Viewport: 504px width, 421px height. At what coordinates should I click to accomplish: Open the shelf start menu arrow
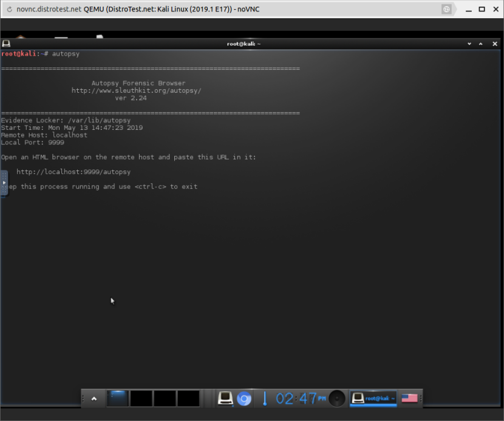(94, 399)
